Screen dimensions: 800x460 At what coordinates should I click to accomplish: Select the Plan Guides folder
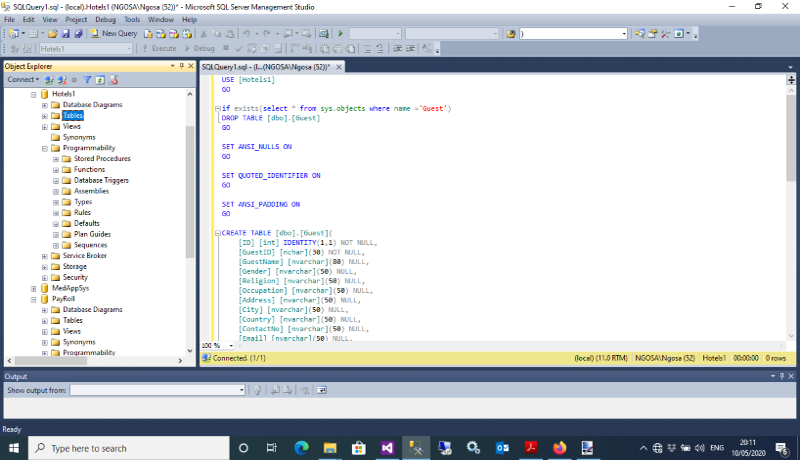(92, 235)
